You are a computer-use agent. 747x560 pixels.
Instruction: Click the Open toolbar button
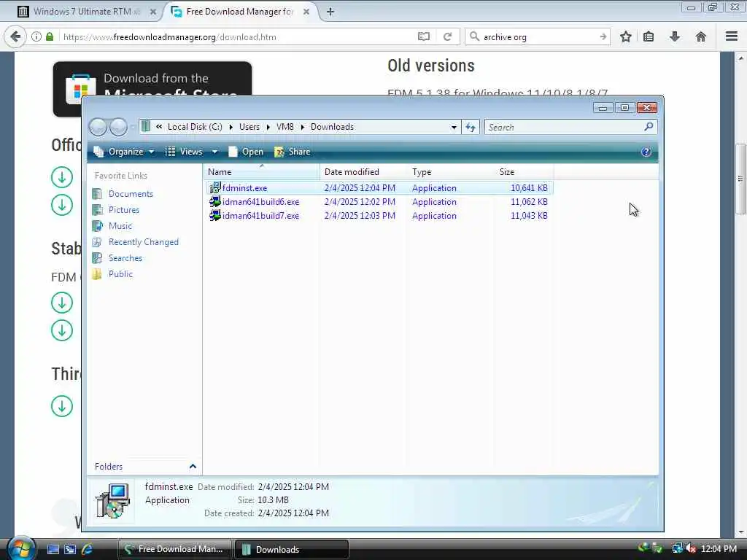(246, 152)
